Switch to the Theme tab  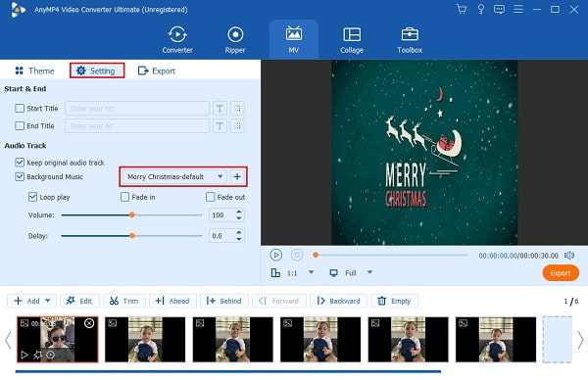pos(34,71)
